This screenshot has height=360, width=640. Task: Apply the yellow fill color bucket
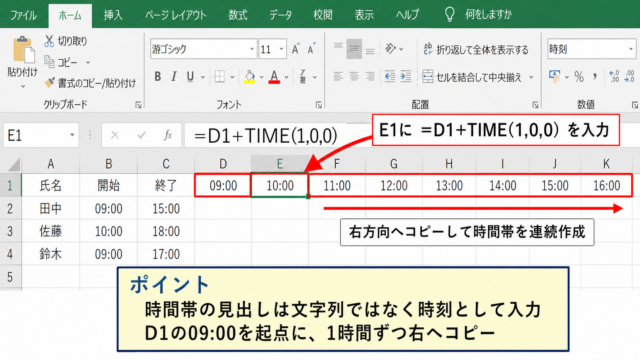(249, 76)
